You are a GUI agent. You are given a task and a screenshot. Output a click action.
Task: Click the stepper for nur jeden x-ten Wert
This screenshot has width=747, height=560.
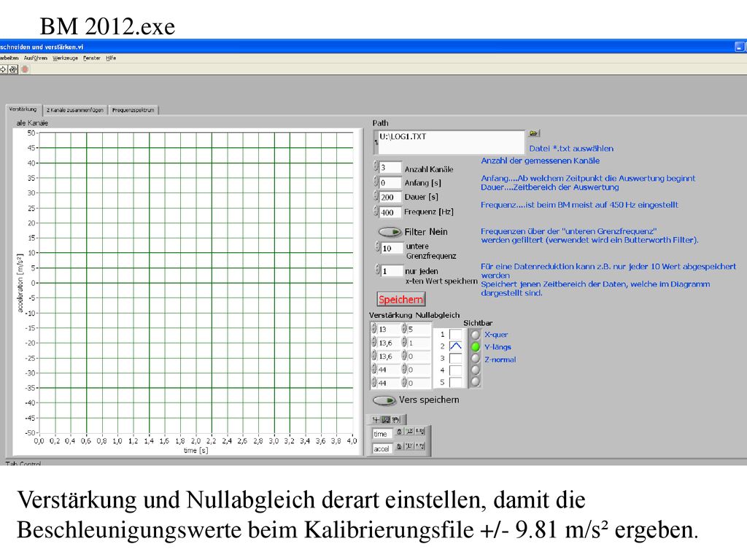(378, 271)
